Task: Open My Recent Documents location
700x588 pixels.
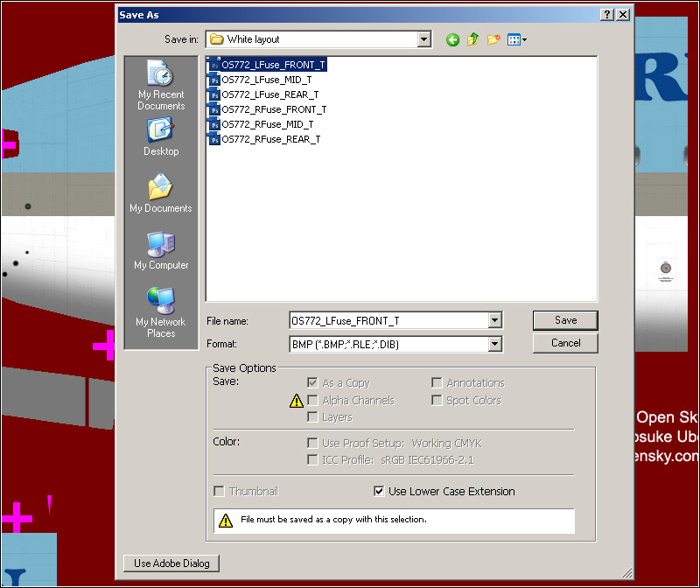Action: 161,85
